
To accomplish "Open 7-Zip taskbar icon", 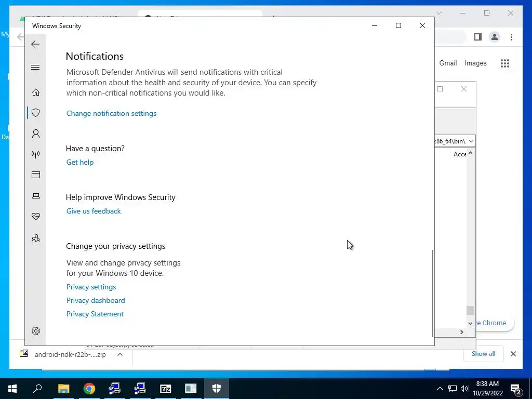I will click(x=166, y=389).
